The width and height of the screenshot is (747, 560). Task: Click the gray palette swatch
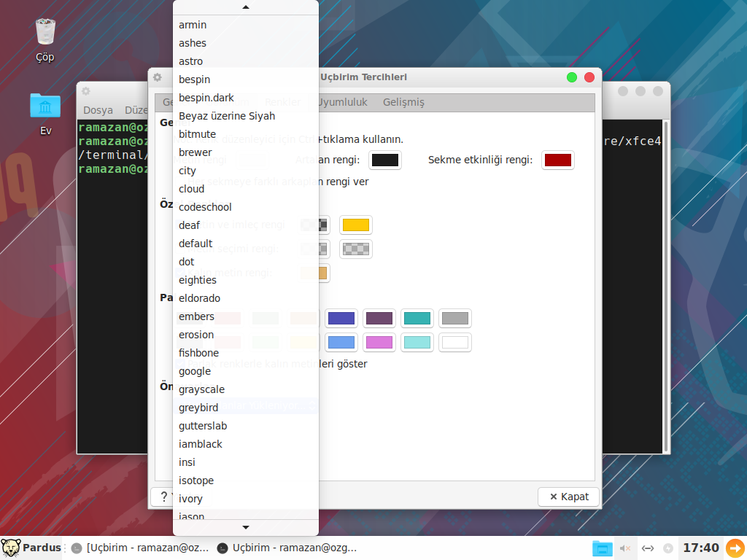455,318
